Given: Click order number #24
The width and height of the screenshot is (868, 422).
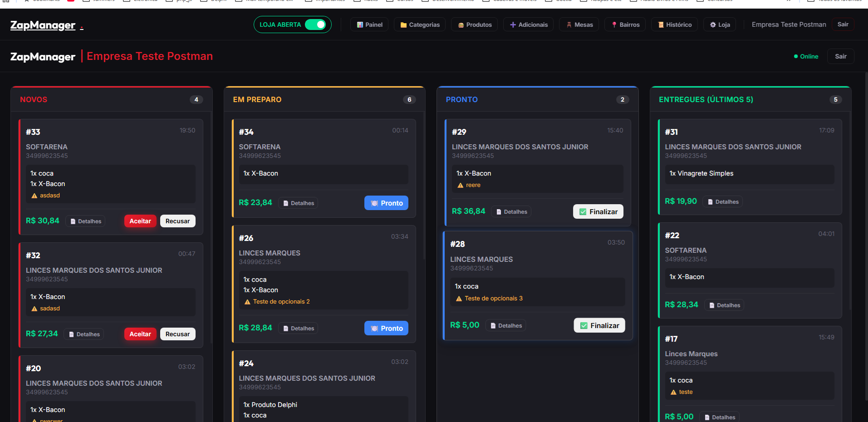Looking at the screenshot, I should pos(246,363).
